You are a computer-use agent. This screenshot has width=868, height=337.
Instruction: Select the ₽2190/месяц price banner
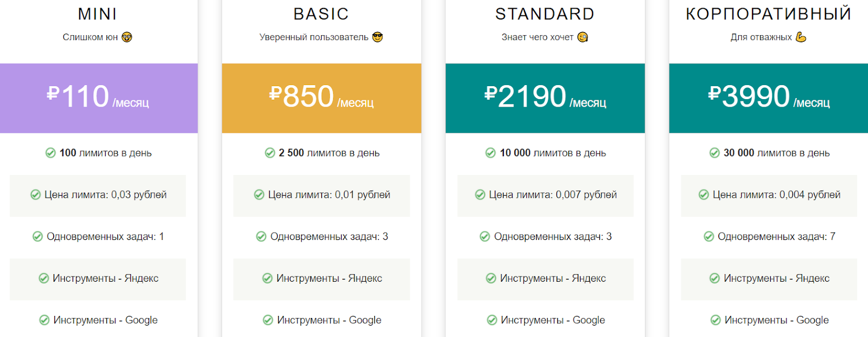pyautogui.click(x=545, y=98)
